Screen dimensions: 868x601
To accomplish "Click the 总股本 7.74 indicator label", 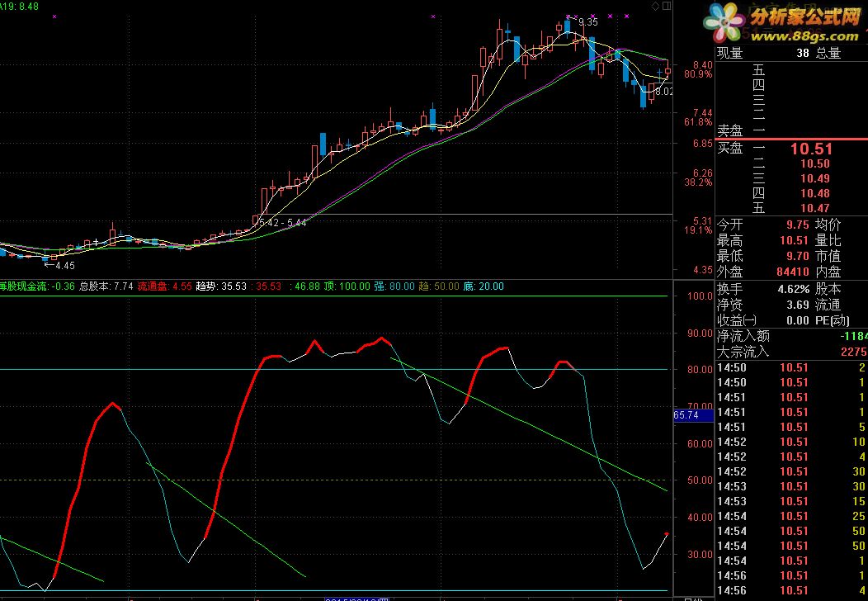I will pyautogui.click(x=106, y=286).
